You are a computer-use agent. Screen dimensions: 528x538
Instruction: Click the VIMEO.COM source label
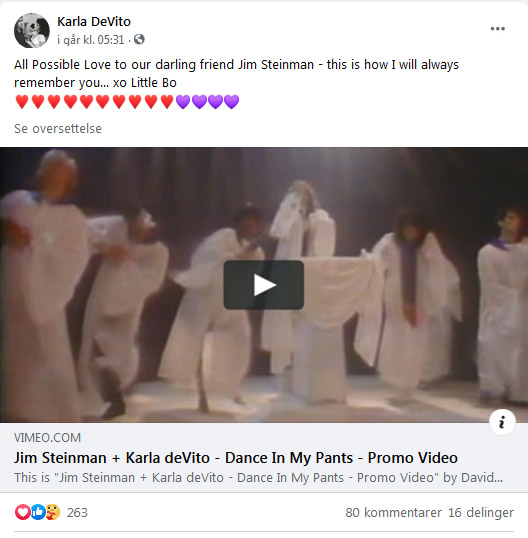click(x=47, y=438)
